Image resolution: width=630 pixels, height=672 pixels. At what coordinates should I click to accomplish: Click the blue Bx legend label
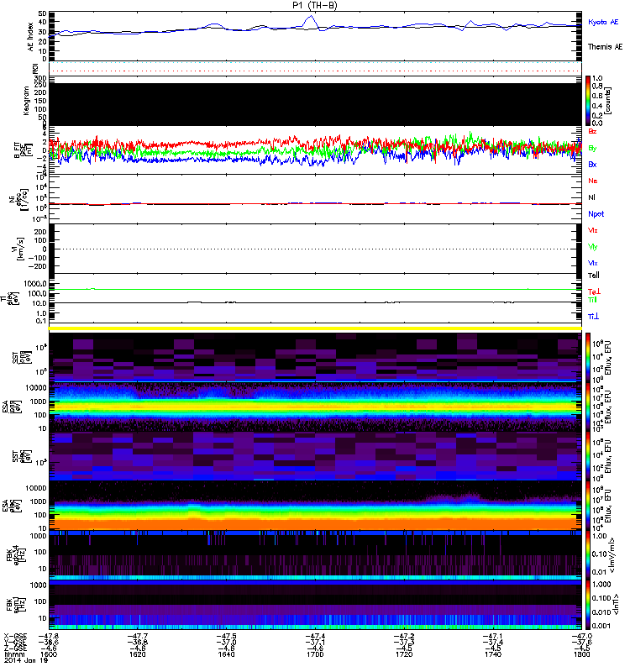[x=592, y=165]
